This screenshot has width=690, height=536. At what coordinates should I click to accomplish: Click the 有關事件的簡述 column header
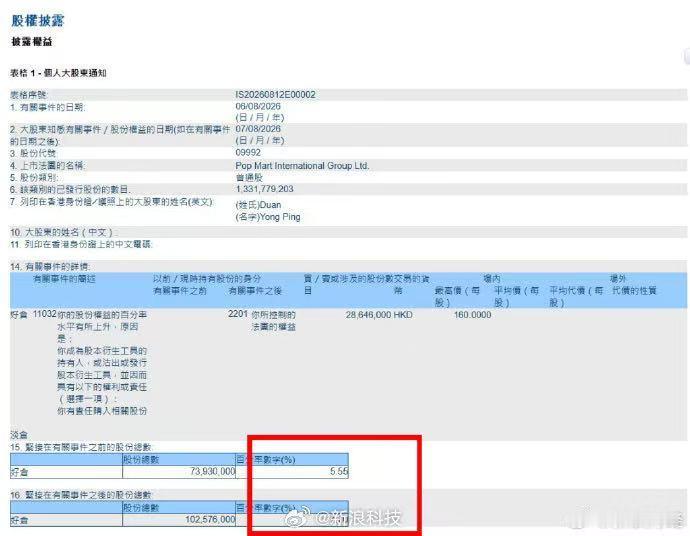click(x=64, y=279)
